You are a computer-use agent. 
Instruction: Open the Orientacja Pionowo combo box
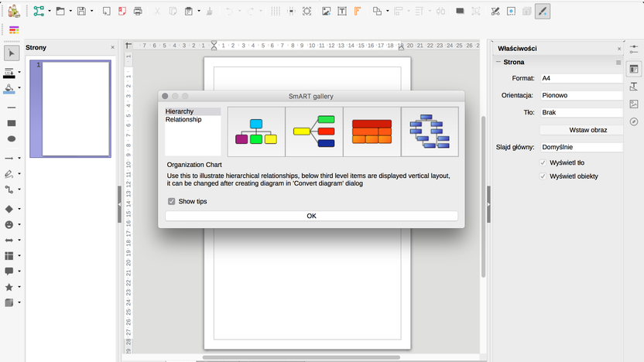[x=581, y=95]
